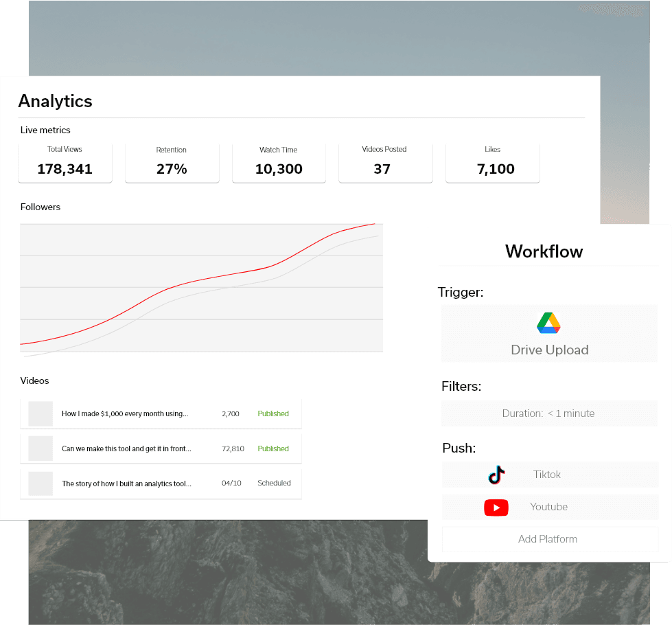
Task: Open the "Can we make this tool" video title
Action: pos(126,448)
